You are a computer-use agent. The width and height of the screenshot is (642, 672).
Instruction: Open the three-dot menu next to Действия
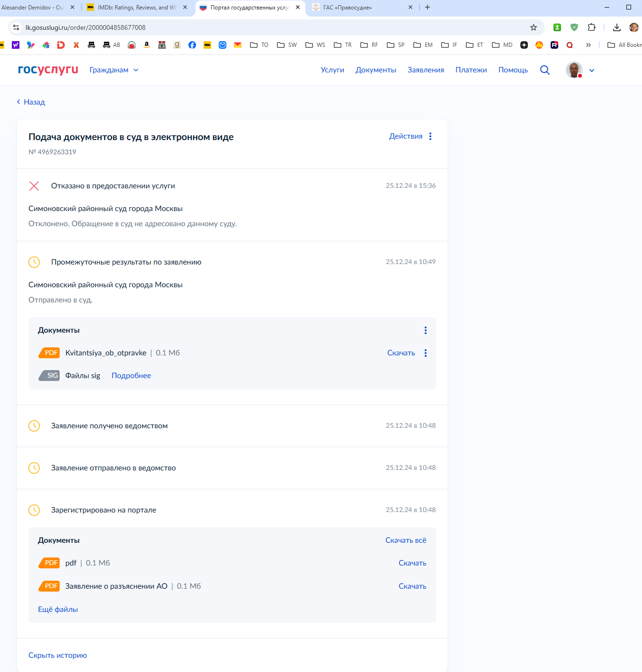(x=430, y=136)
